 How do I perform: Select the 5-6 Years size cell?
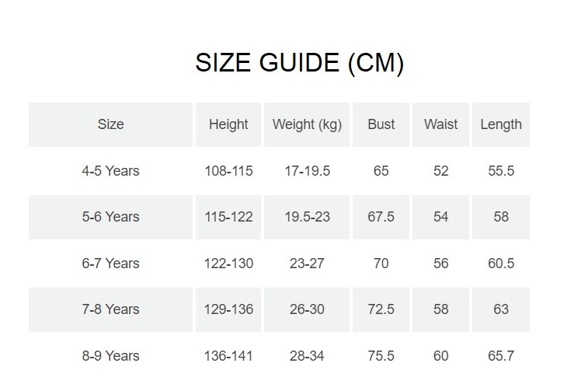(110, 217)
